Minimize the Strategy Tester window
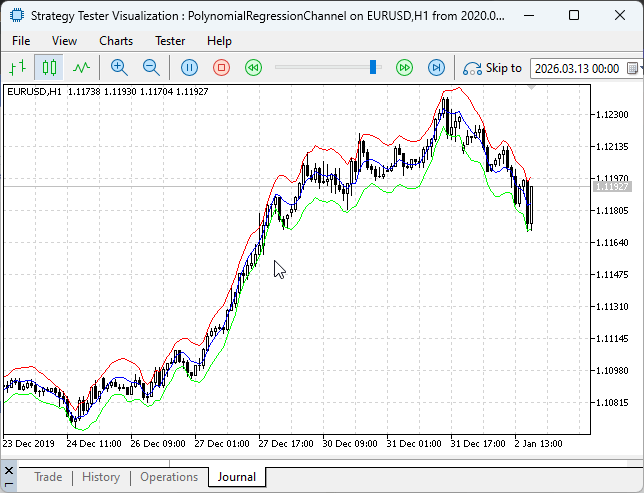 [x=529, y=16]
